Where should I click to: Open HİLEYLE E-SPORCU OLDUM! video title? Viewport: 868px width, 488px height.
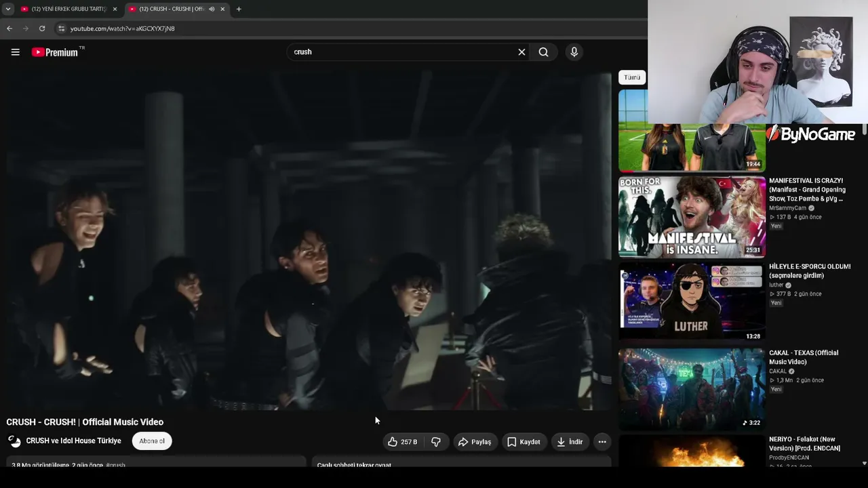click(810, 271)
